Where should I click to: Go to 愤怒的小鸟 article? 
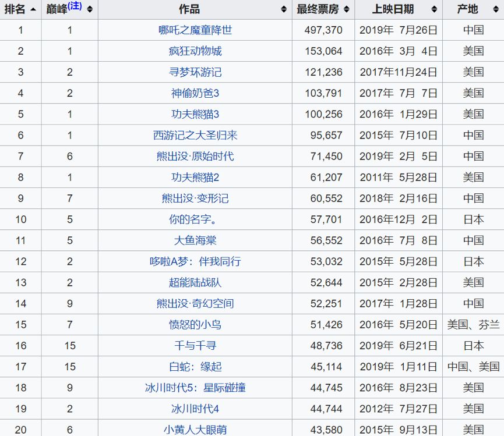(195, 325)
